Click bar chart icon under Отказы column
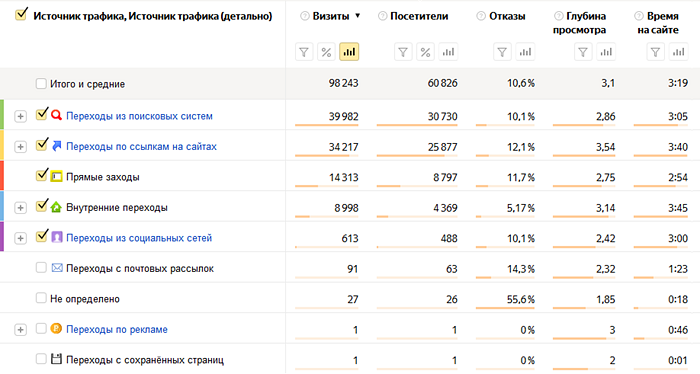The height and width of the screenshot is (374, 700). (525, 52)
